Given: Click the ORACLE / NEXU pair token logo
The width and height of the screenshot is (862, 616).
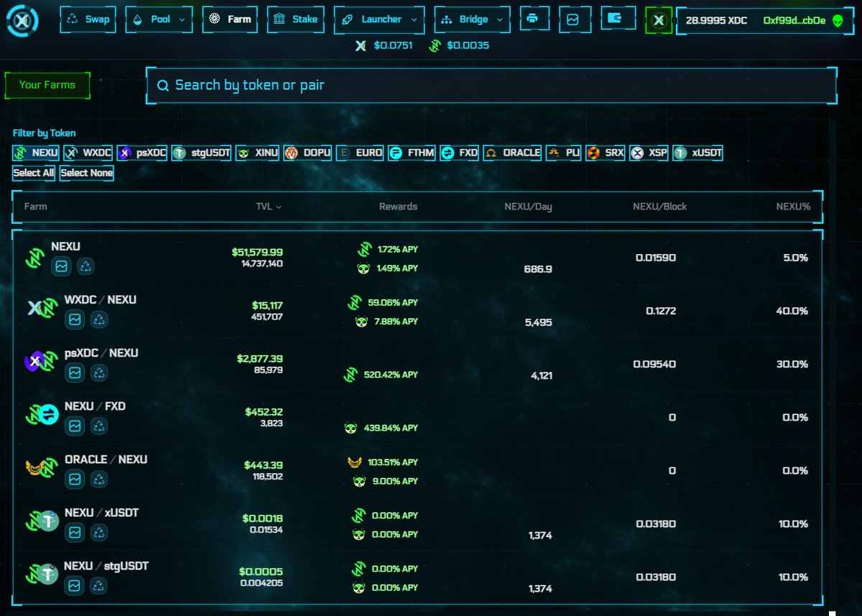Looking at the screenshot, I should (x=41, y=468).
